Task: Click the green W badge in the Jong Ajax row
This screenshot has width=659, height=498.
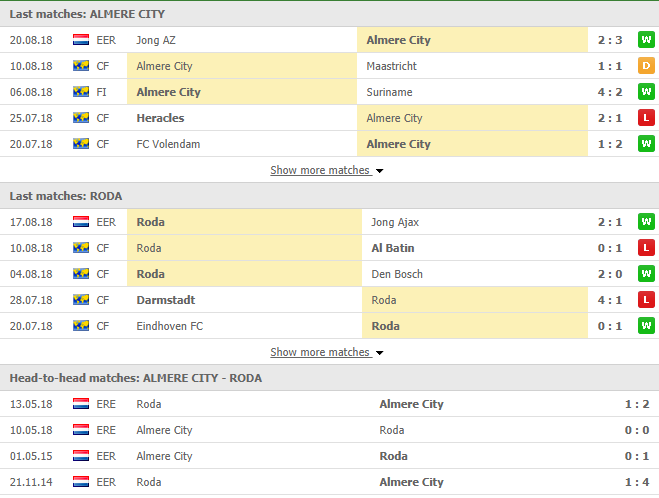Action: point(646,222)
